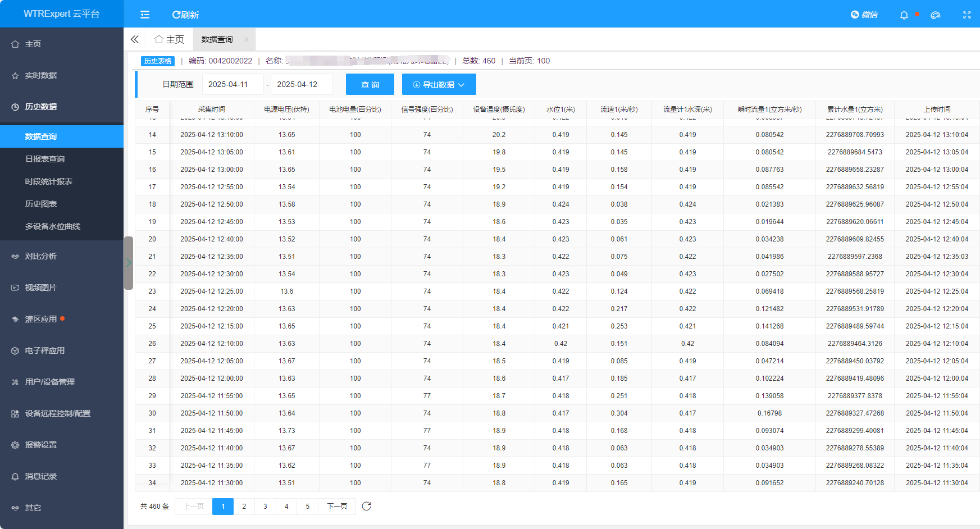The image size is (980, 529).
Task: Click the 上传时间 column header
Action: click(937, 110)
